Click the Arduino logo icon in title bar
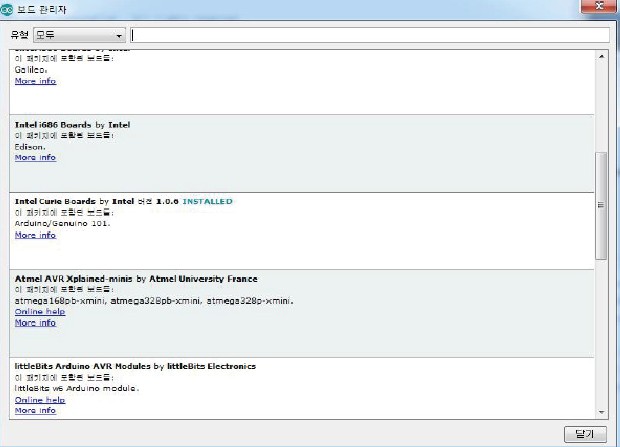Viewport: 620px width, 447px height. pos(6,9)
